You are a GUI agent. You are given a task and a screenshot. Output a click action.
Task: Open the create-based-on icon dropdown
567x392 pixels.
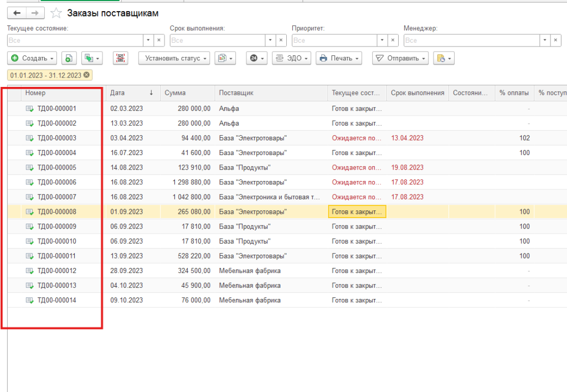(x=92, y=58)
